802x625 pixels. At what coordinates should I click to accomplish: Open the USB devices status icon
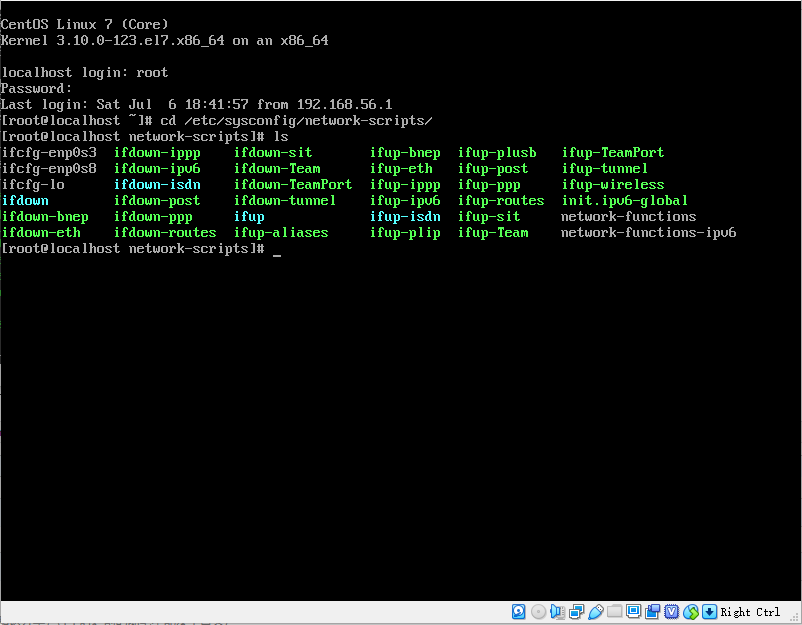click(x=595, y=611)
